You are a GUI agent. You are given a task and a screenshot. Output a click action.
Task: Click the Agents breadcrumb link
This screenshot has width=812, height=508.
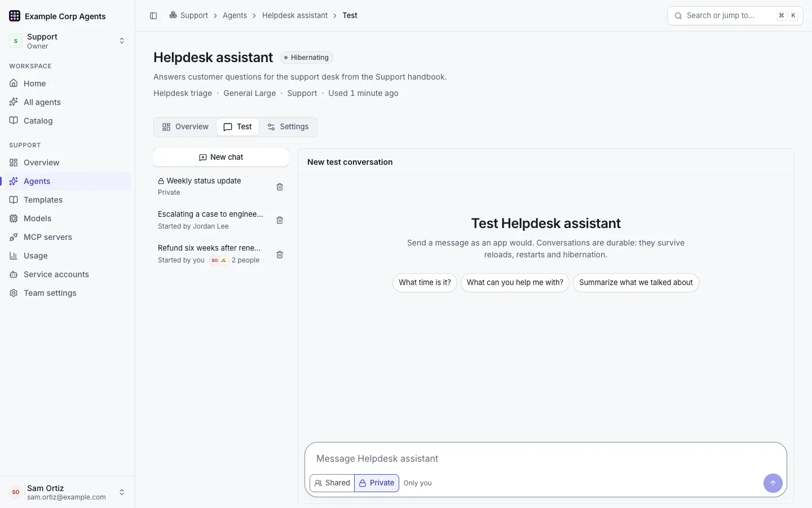pyautogui.click(x=235, y=16)
